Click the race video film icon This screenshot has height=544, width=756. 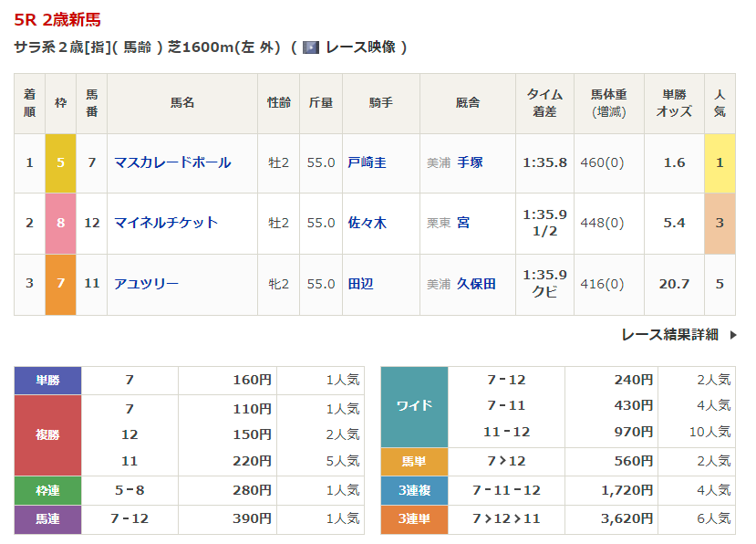[311, 47]
